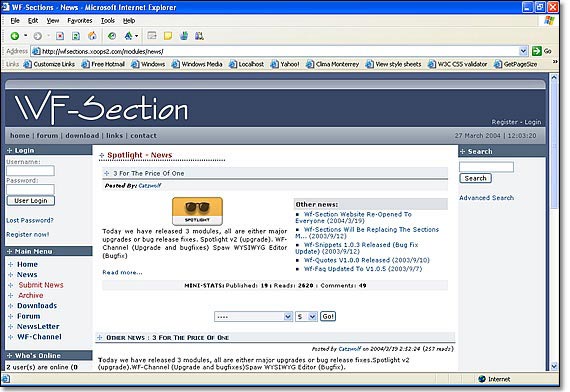
Task: Stop page loading with the red X icon
Action: click(60, 36)
